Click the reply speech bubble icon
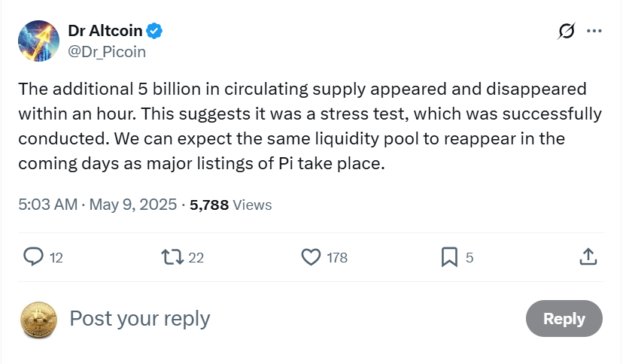 pyautogui.click(x=34, y=257)
